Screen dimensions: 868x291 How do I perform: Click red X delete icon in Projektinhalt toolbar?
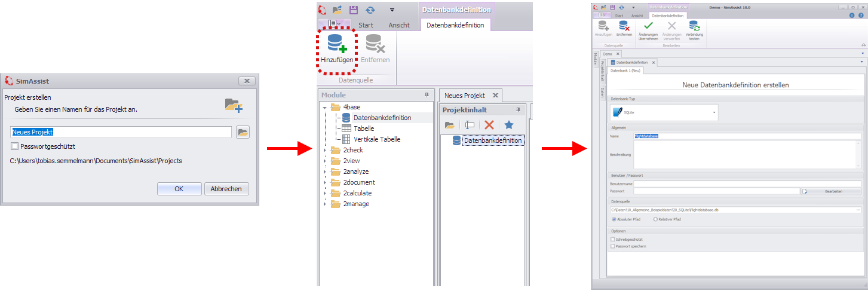pos(489,125)
